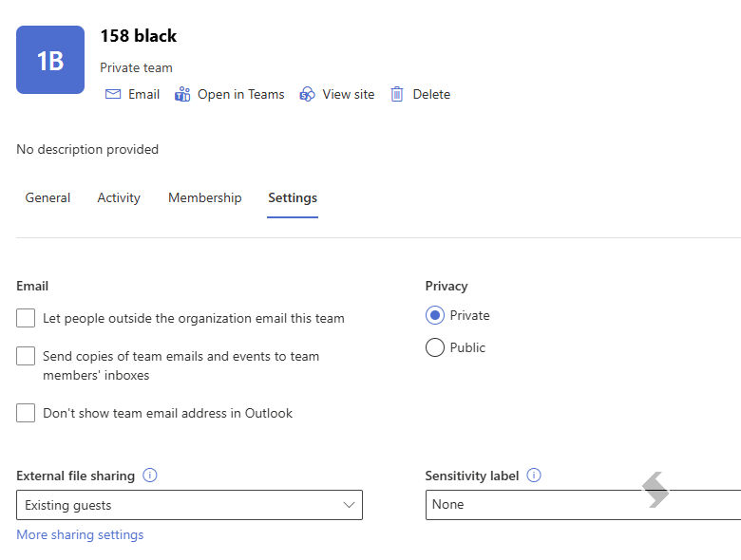Click the Email button label

pos(143,94)
